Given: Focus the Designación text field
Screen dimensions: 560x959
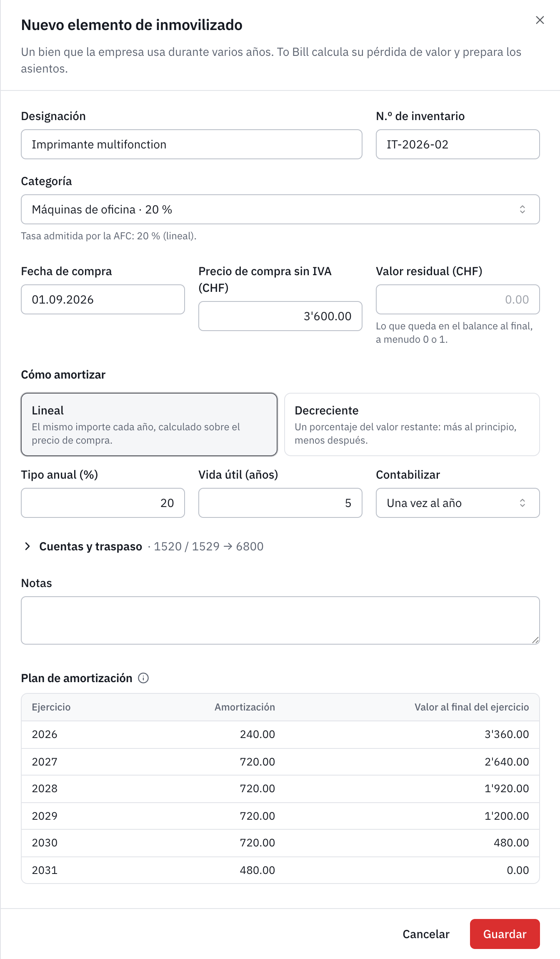Looking at the screenshot, I should 192,144.
